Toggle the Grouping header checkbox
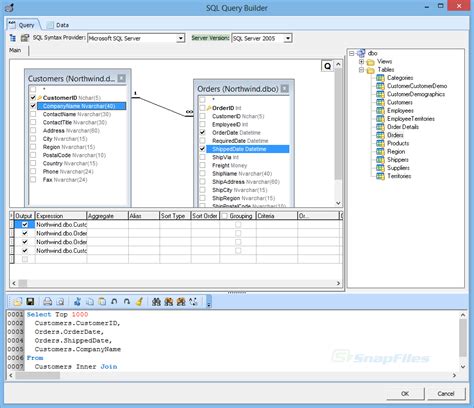474x408 pixels. 225,216
